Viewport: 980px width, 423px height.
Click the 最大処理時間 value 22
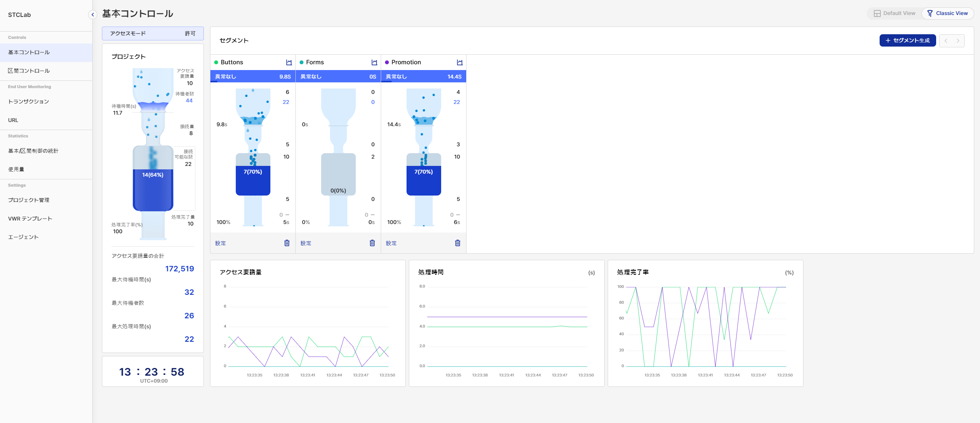point(189,339)
